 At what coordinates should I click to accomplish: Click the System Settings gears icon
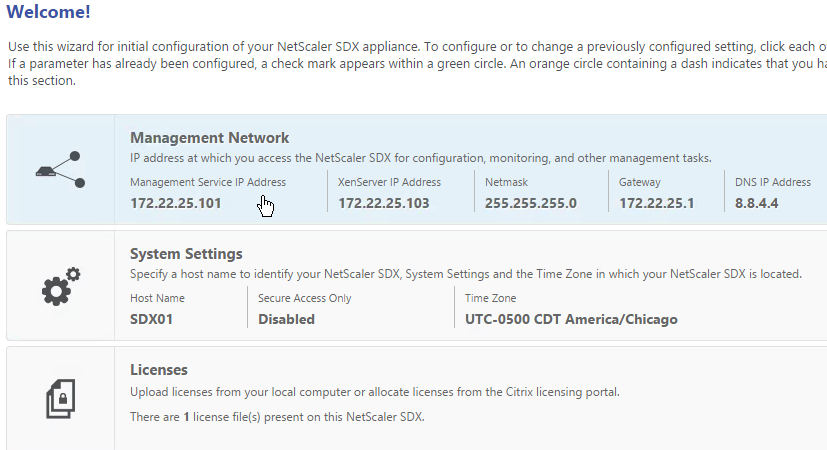click(61, 286)
